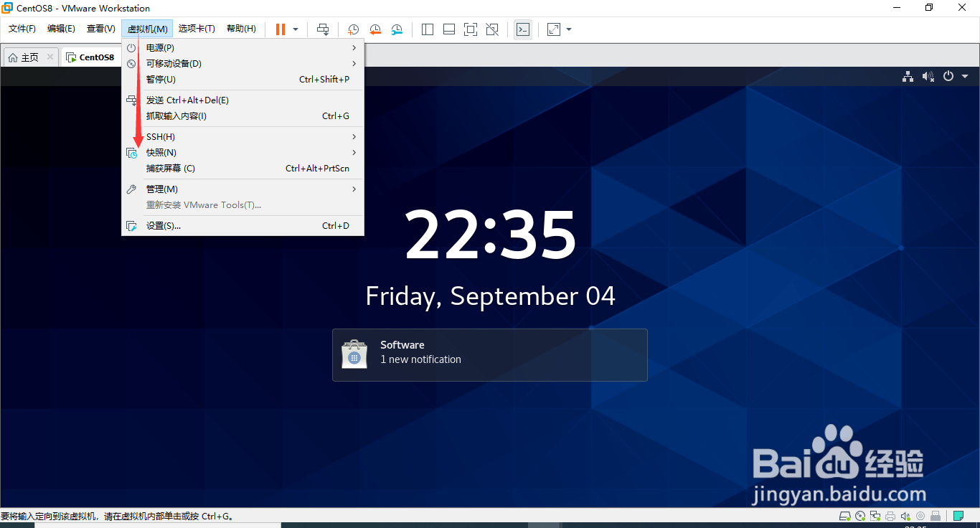Click the sound card status icon

click(905, 516)
